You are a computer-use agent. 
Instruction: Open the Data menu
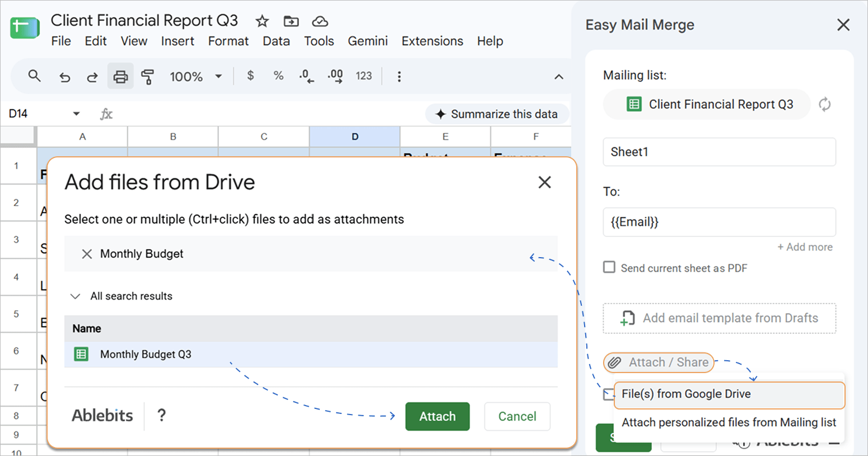tap(277, 41)
